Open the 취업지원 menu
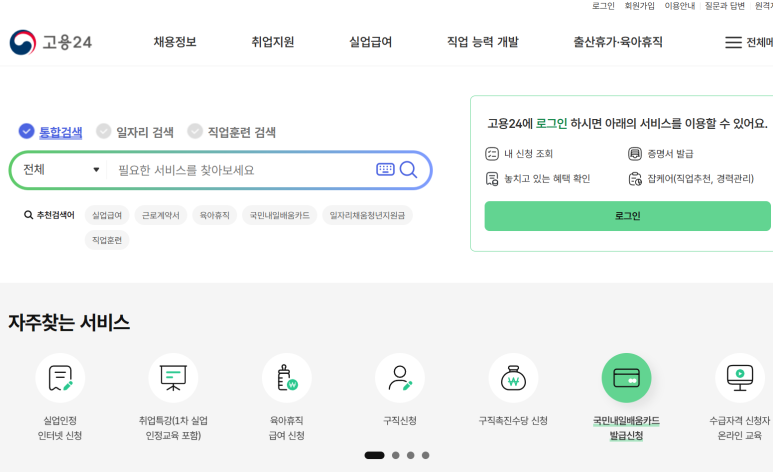Viewport: 773px width, 472px height. click(x=273, y=42)
